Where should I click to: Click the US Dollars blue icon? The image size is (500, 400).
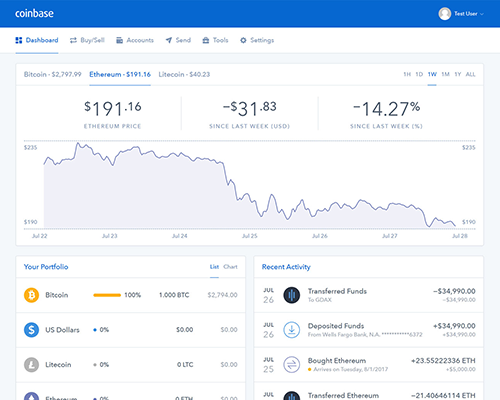point(31,330)
